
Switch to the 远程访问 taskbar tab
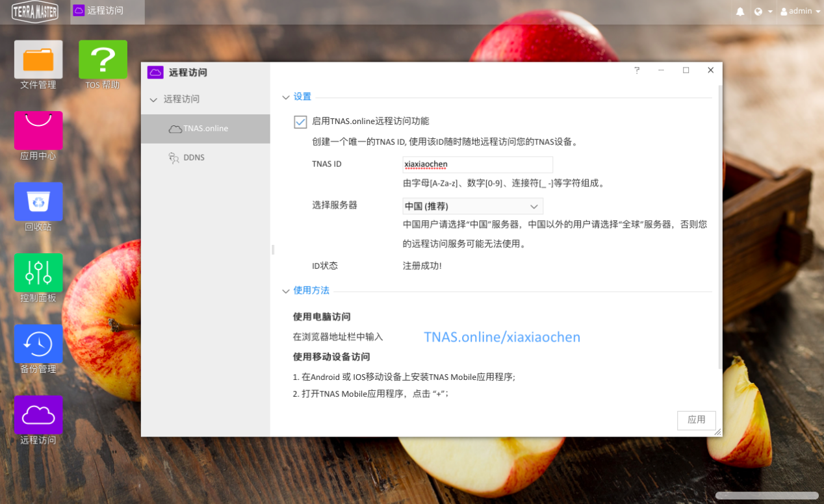106,11
